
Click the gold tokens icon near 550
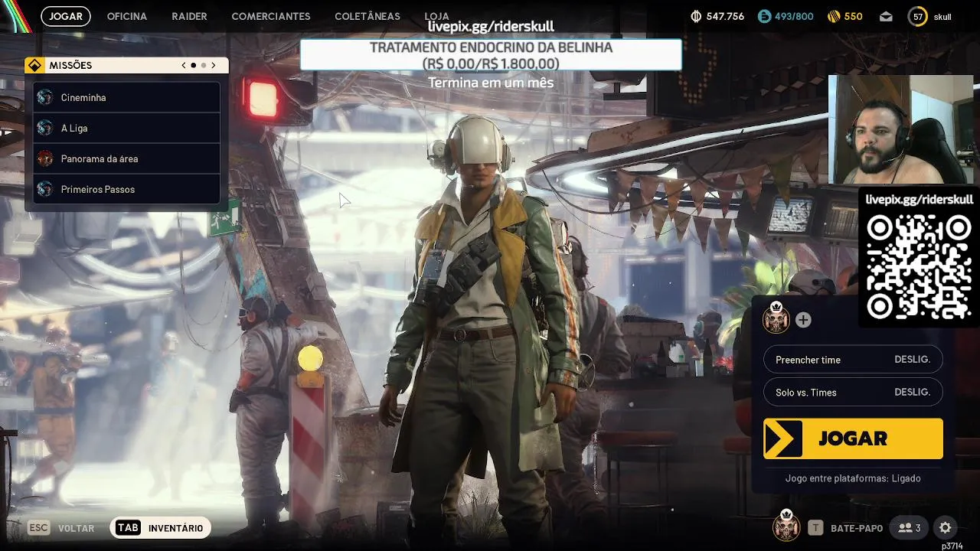834,16
